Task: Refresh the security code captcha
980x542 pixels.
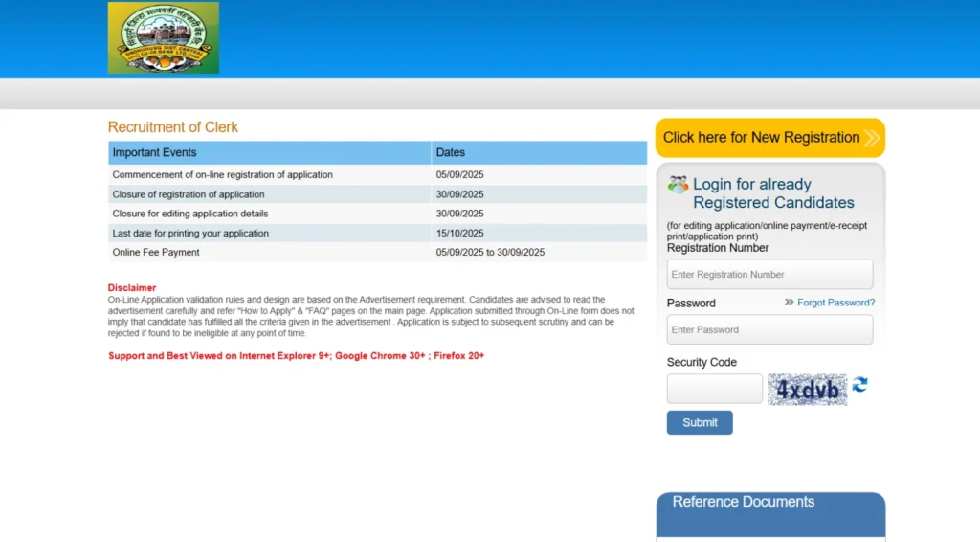Action: pyautogui.click(x=860, y=384)
